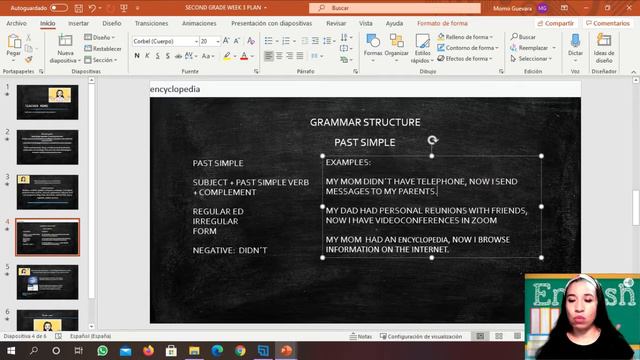640x360 pixels.
Task: Open Efectos de forma dropdown
Action: point(465,59)
